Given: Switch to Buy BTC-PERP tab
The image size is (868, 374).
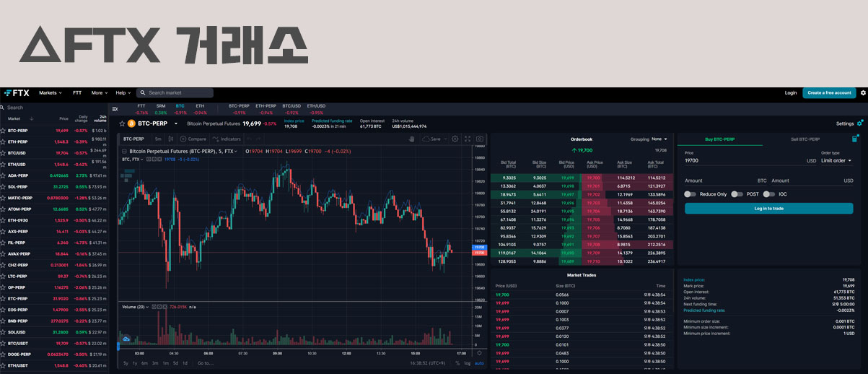Looking at the screenshot, I should tap(719, 139).
